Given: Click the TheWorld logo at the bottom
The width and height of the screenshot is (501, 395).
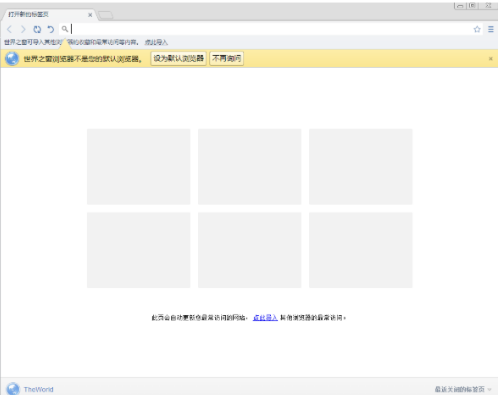Looking at the screenshot, I should point(13,389).
